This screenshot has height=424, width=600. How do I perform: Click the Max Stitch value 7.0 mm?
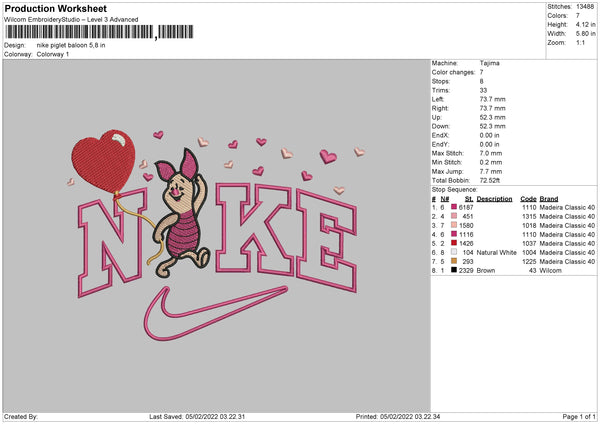(x=491, y=153)
